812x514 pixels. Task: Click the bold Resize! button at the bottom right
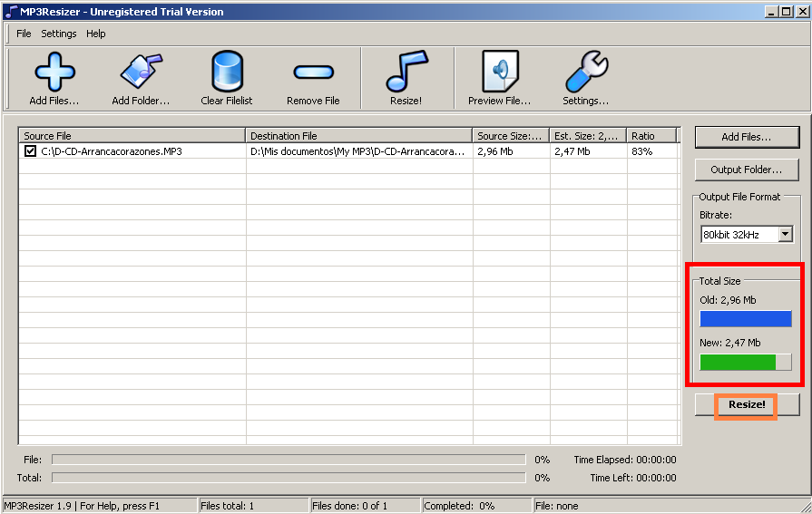[747, 405]
